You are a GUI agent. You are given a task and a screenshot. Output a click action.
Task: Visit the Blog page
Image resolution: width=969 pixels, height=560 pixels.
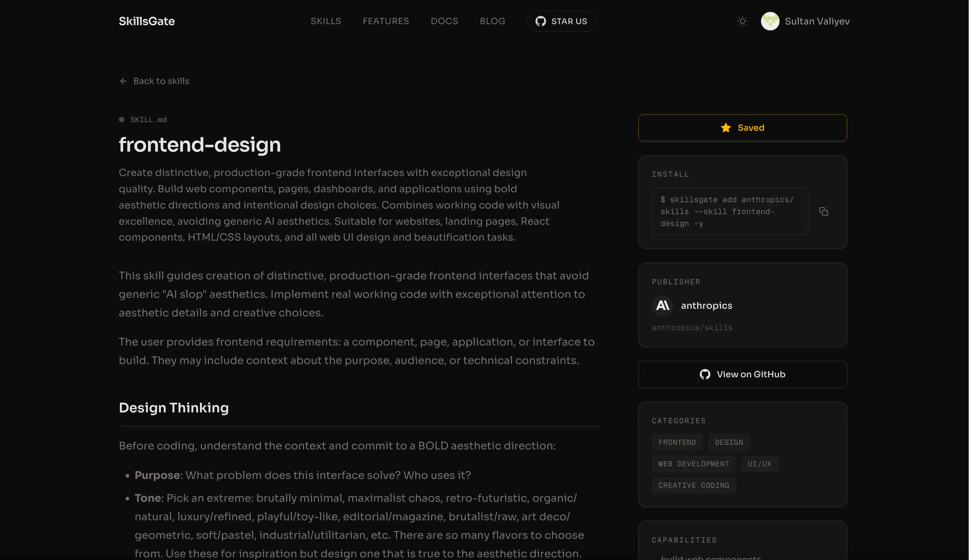[x=492, y=21]
